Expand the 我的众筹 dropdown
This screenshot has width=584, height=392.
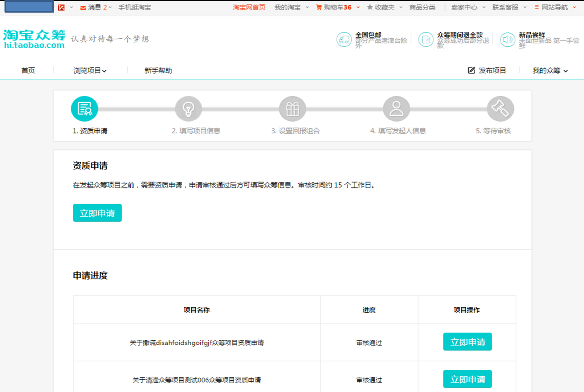[550, 71]
